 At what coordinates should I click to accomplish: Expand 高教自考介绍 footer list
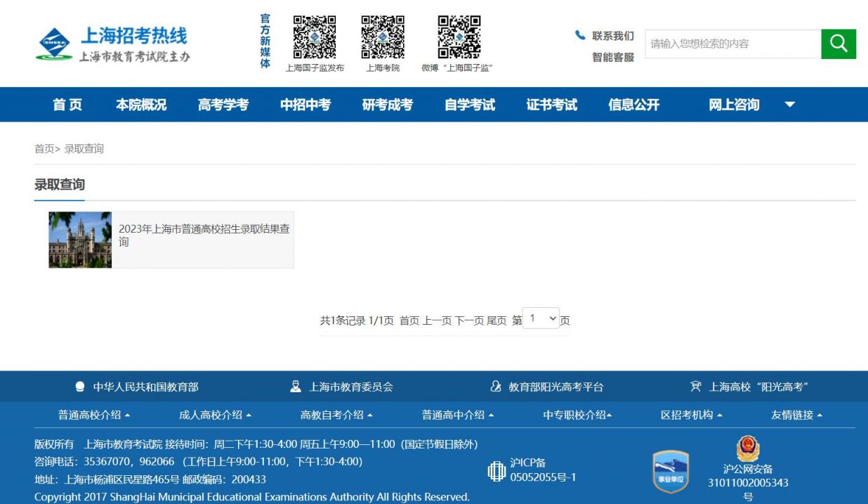pos(337,415)
